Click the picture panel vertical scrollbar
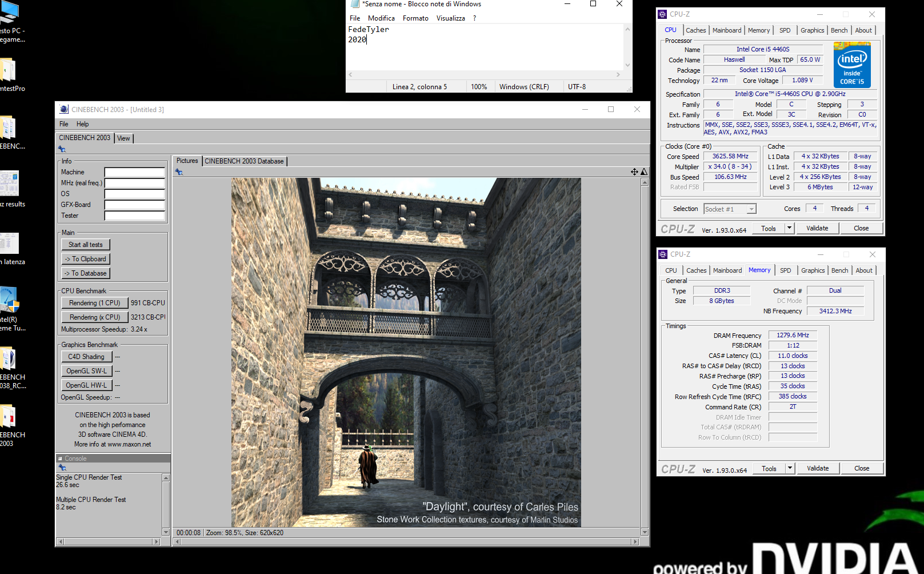This screenshot has height=574, width=924. 645,357
